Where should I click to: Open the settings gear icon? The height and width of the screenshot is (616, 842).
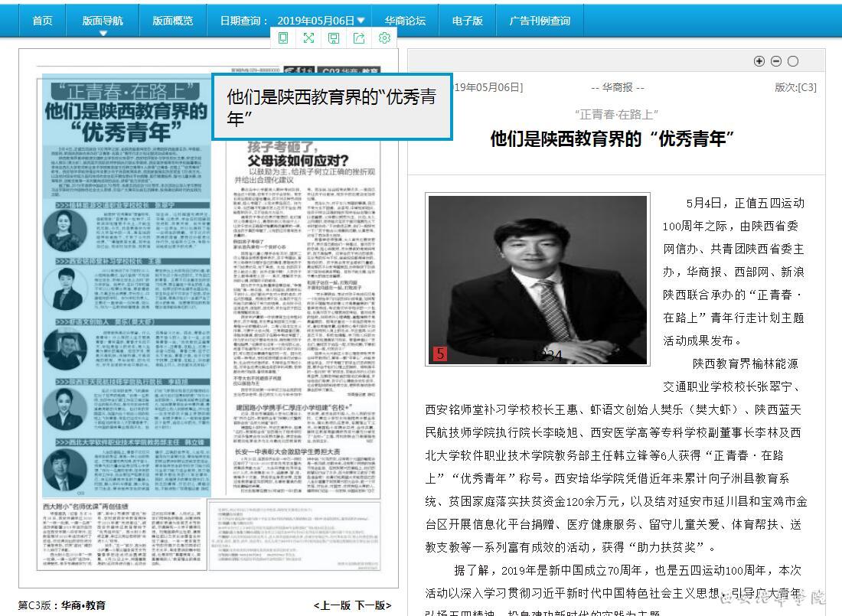[384, 38]
